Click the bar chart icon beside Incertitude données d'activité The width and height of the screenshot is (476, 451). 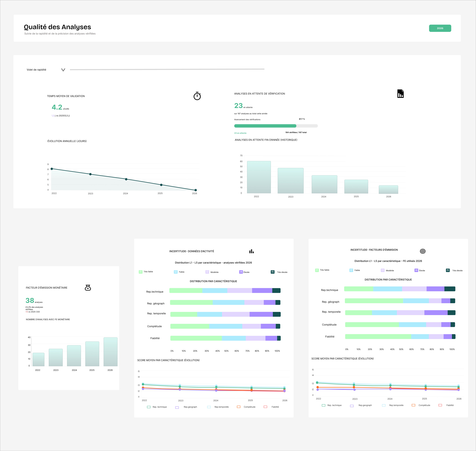coord(251,251)
